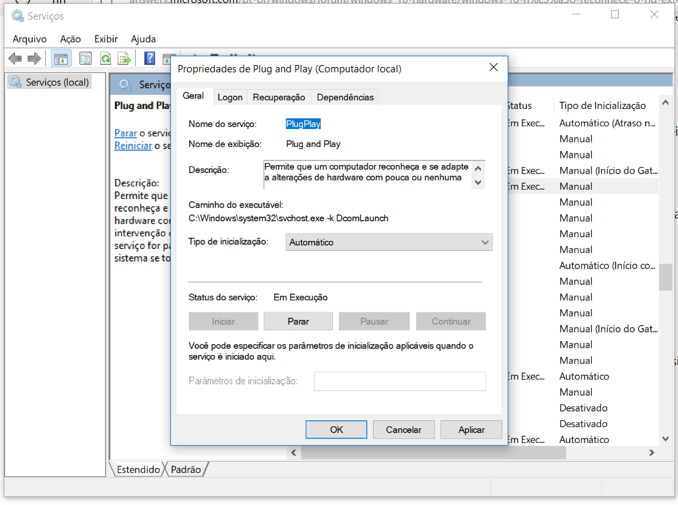Switch to the Geral tab
Image resolution: width=678 pixels, height=505 pixels.
pos(193,96)
